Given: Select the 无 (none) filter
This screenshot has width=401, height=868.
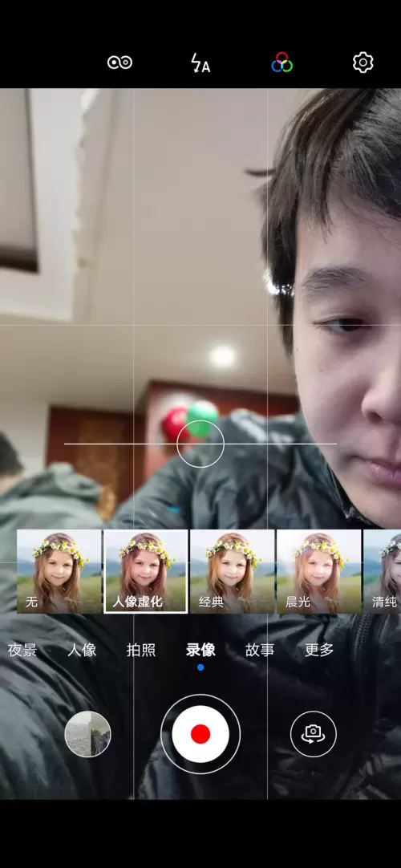Looking at the screenshot, I should (x=59, y=571).
